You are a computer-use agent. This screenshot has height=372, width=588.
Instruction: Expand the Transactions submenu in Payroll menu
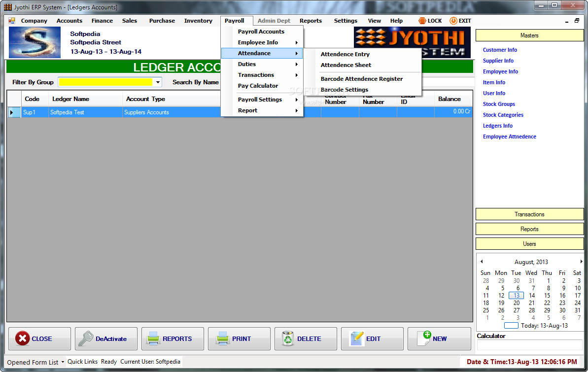coord(296,75)
